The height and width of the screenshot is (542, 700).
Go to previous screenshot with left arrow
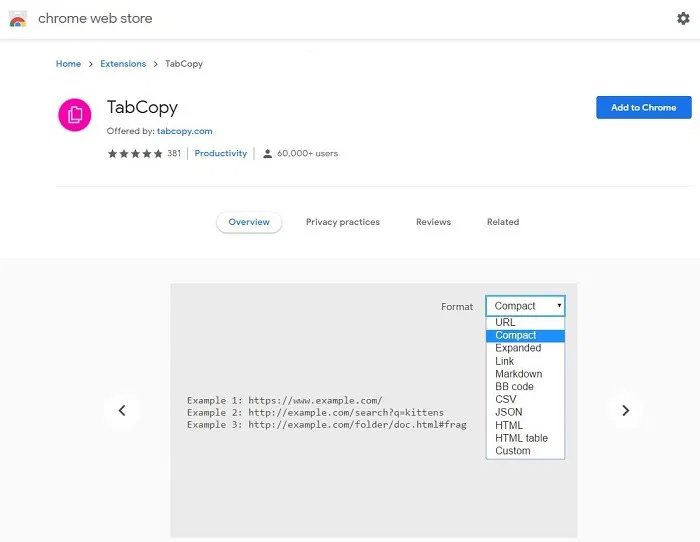[x=122, y=410]
